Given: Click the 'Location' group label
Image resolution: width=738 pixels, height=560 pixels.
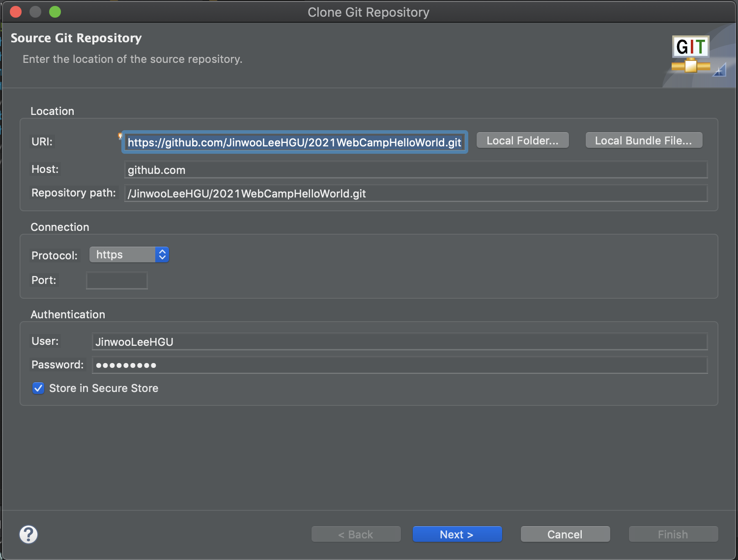Looking at the screenshot, I should (52, 111).
